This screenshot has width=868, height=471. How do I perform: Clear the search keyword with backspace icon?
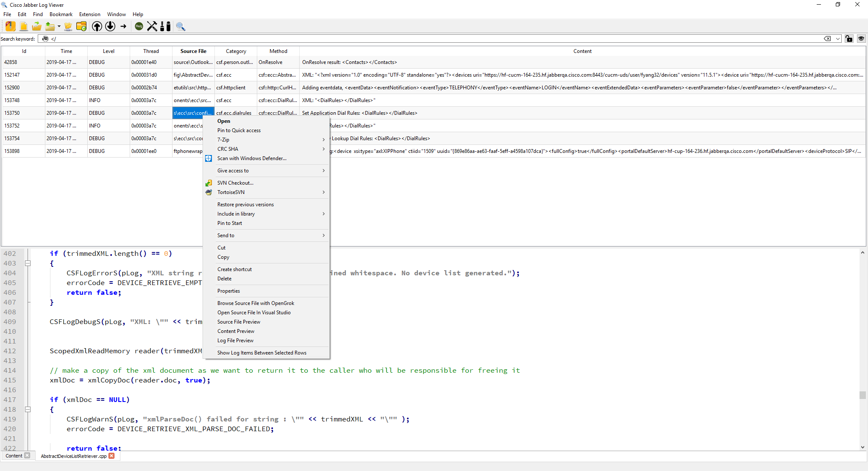(827, 39)
